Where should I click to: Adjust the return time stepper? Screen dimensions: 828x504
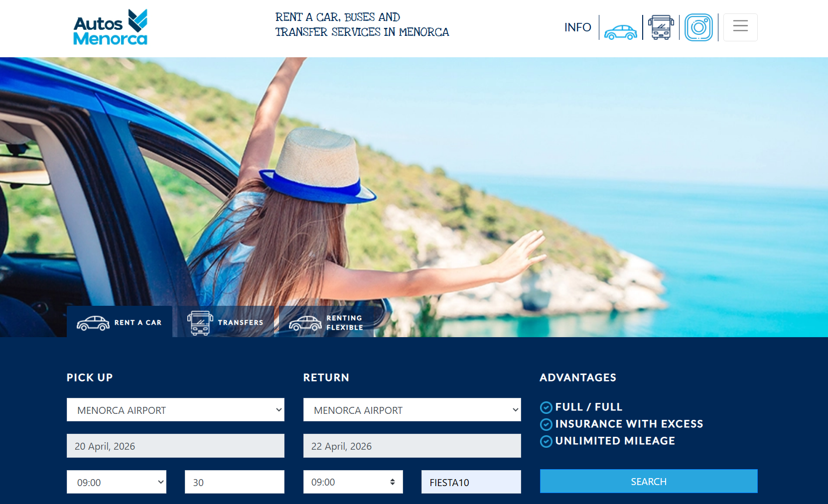394,482
